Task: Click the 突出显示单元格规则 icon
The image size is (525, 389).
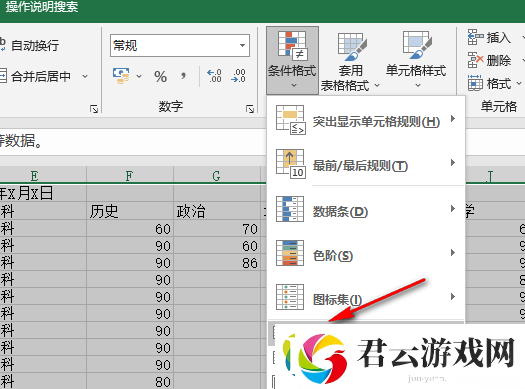Action: coord(290,120)
